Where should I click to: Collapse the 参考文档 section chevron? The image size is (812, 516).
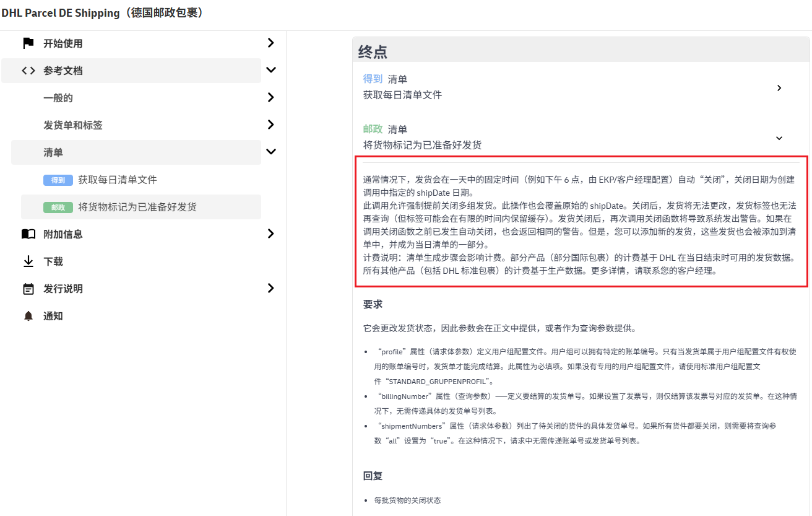pos(270,70)
